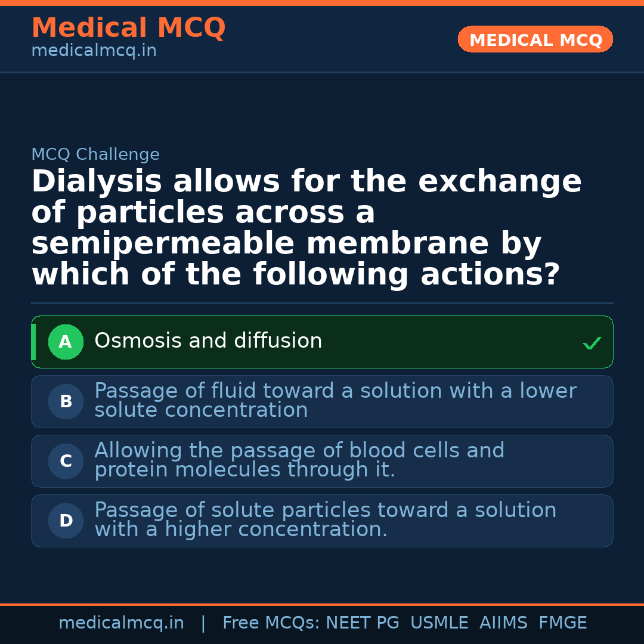Pick 'Passage of solute particles' answer
Screen dimensions: 644x644
click(x=325, y=519)
